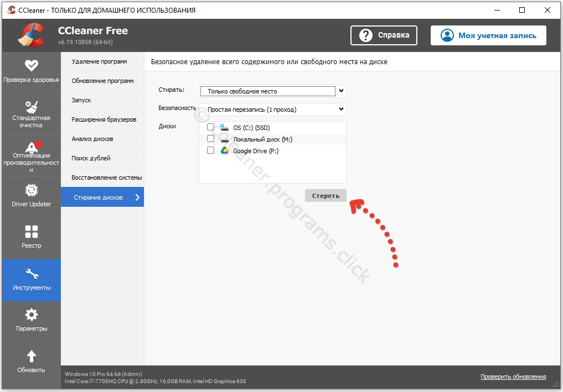
Task: Open Восстановление системы section
Action: (102, 177)
